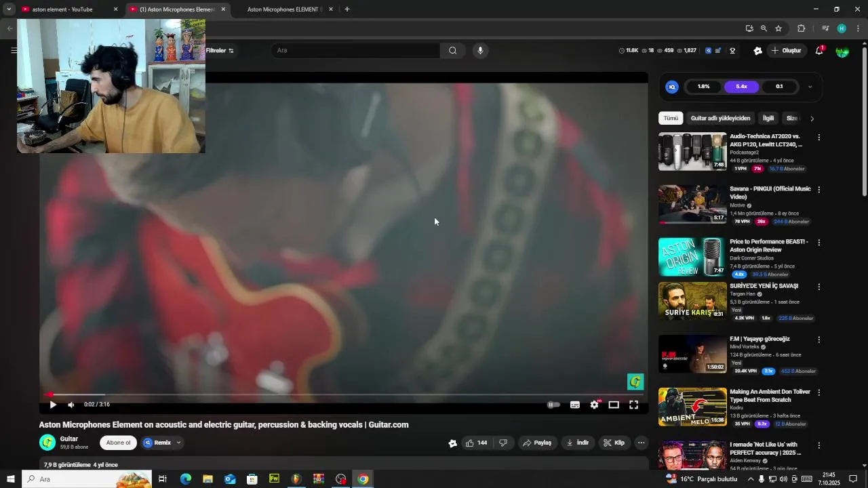The height and width of the screenshot is (488, 868).
Task: Open options for Savana PINGUI video
Action: click(x=818, y=190)
